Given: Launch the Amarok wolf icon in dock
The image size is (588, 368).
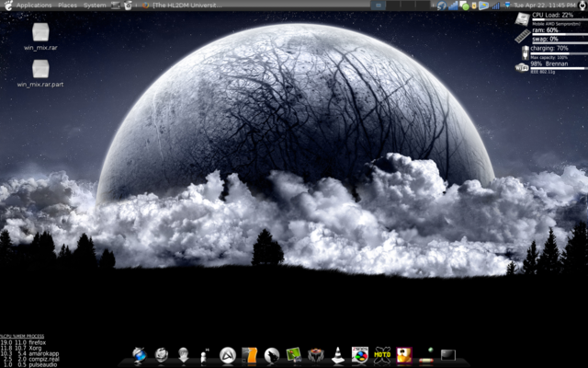Looking at the screenshot, I should coord(272,355).
